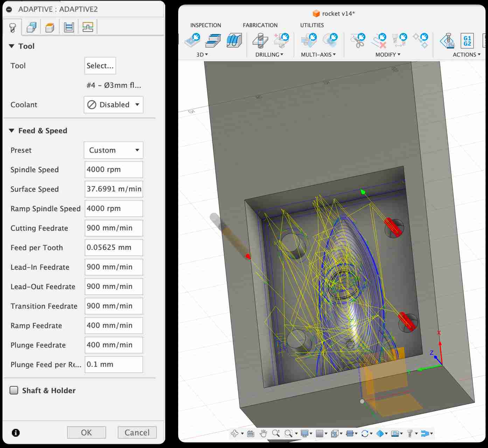488x448 pixels.
Task: Click the Cutting Feedrate field
Action: (114, 228)
